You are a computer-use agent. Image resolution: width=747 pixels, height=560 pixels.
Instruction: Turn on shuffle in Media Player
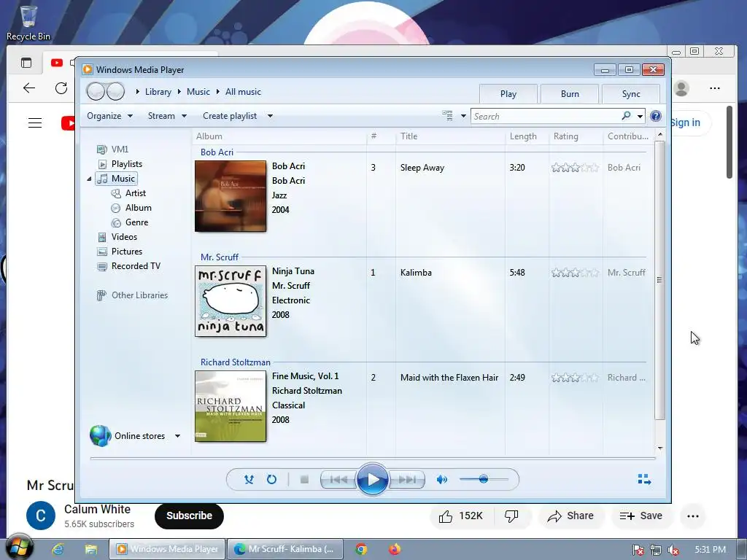249,480
